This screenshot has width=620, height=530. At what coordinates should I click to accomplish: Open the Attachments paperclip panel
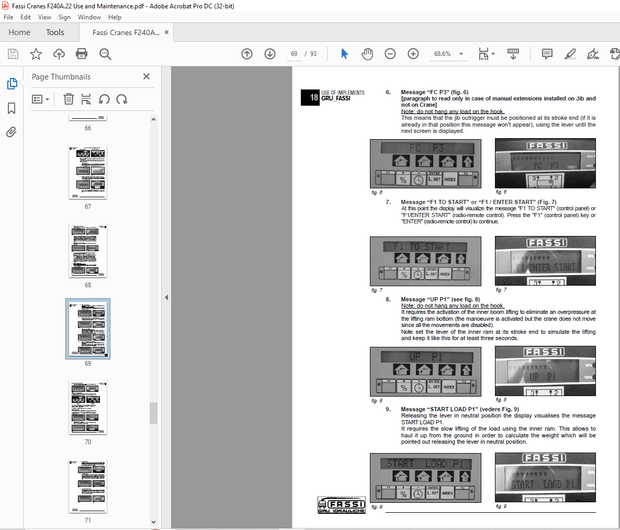[x=11, y=132]
